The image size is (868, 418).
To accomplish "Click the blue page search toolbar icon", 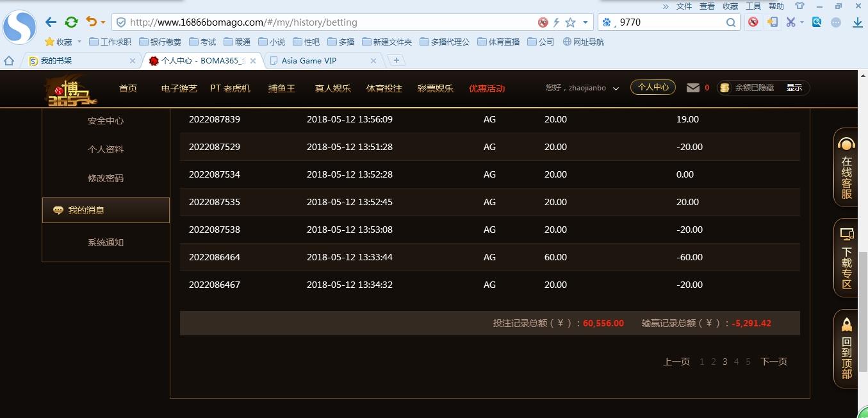I will pyautogui.click(x=817, y=22).
